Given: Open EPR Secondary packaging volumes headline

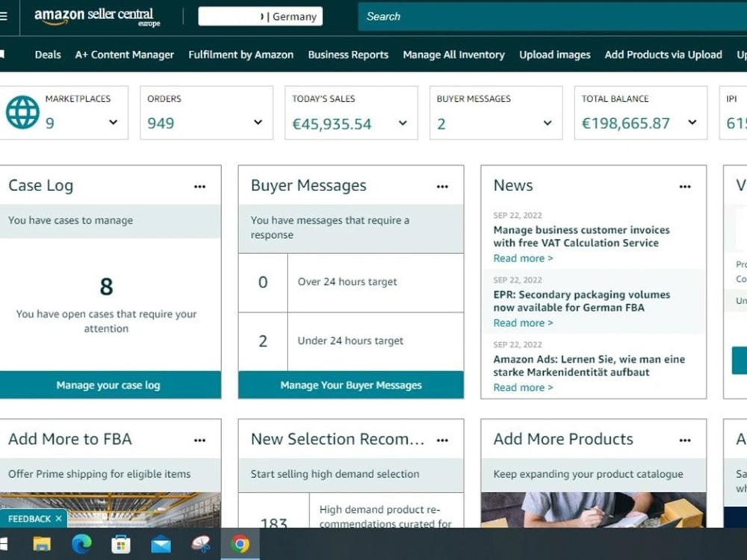Looking at the screenshot, I should pos(582,301).
